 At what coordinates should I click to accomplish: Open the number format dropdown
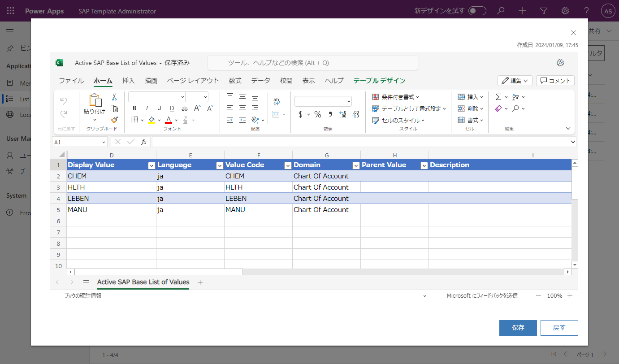tap(349, 101)
